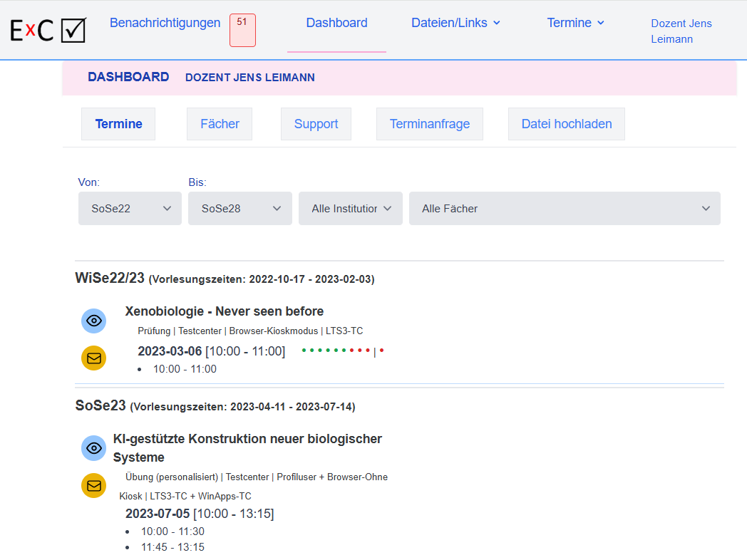747x560 pixels.
Task: Expand the Bis semester dropdown SoSe28
Action: coord(239,209)
